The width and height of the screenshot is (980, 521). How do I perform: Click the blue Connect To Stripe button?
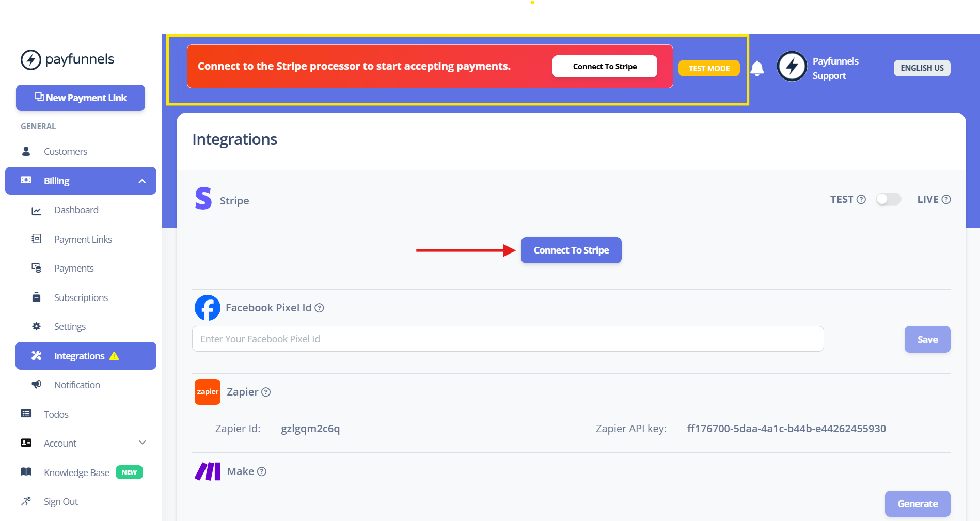point(571,250)
